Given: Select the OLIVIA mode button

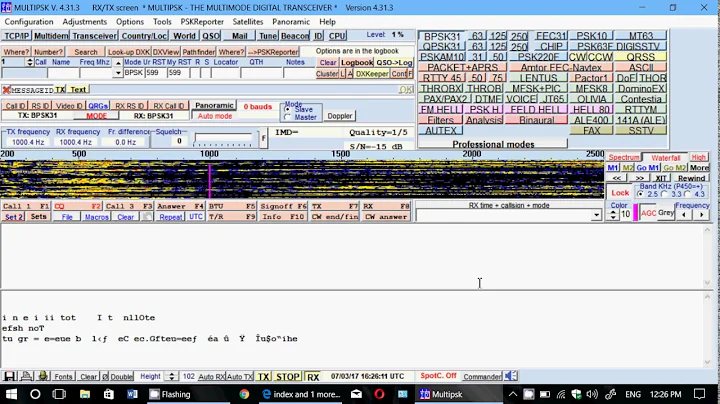Looking at the screenshot, I should tap(591, 99).
